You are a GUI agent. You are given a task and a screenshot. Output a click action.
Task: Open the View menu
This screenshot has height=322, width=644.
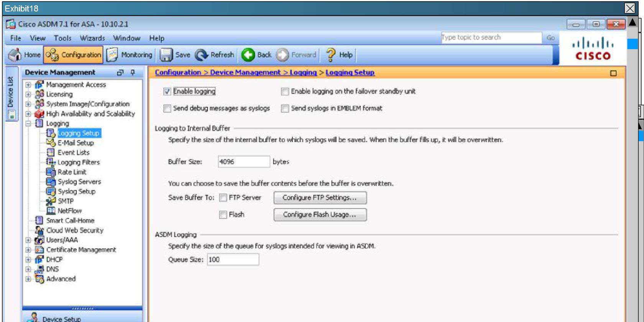pos(38,38)
